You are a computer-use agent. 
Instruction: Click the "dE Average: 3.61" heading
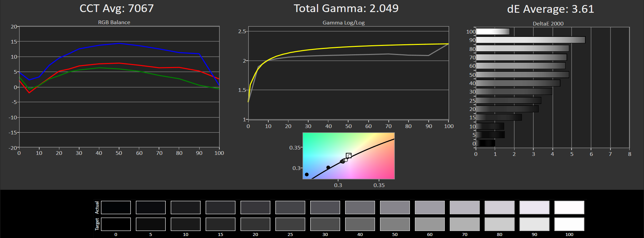pyautogui.click(x=550, y=9)
